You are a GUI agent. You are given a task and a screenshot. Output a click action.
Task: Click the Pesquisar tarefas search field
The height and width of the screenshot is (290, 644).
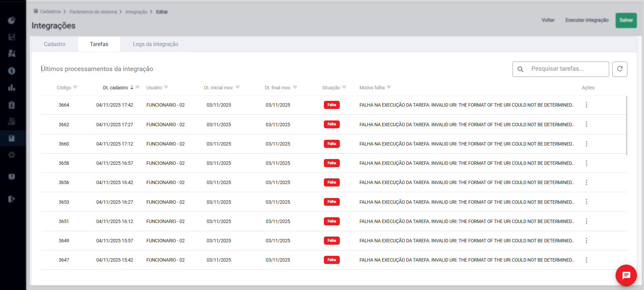[x=566, y=69]
